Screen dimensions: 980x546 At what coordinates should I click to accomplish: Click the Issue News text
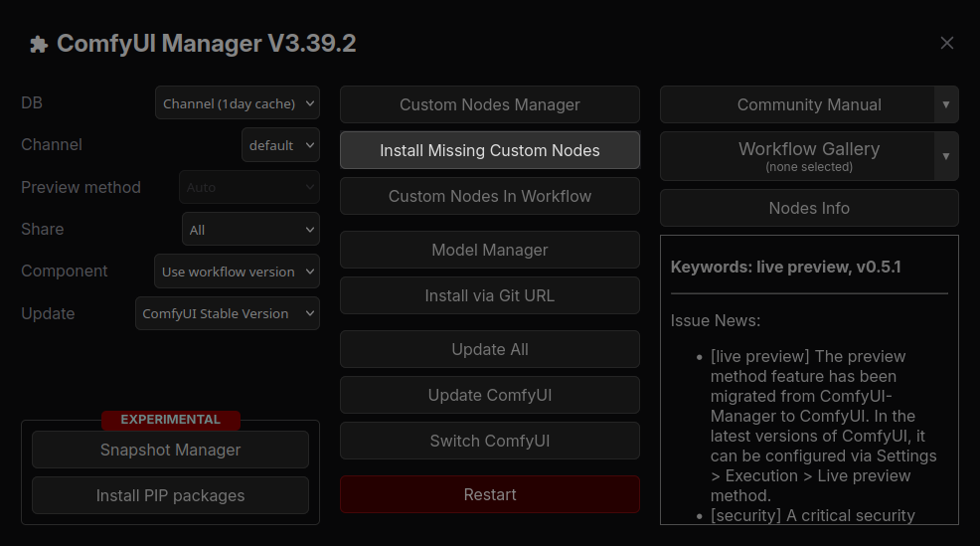716,320
